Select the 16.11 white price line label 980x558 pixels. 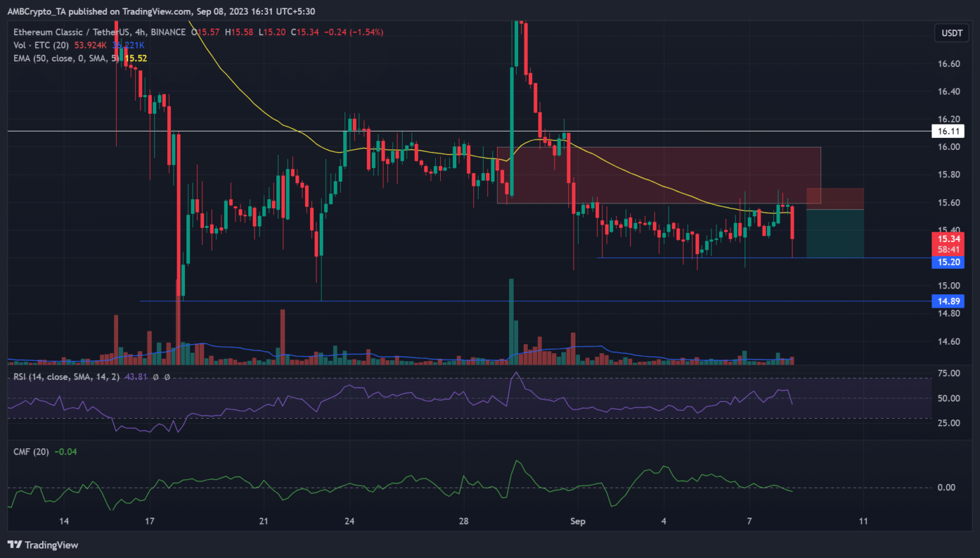pos(948,132)
